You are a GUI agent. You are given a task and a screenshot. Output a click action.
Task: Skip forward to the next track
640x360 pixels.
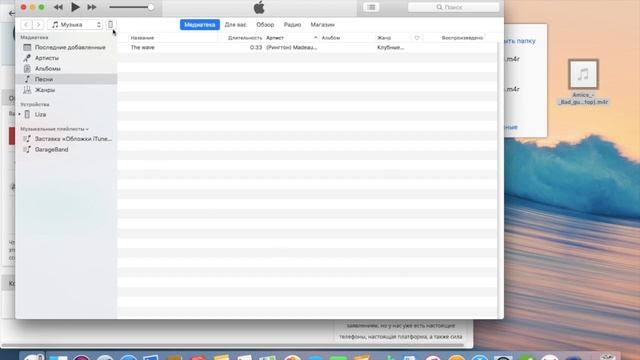click(92, 7)
